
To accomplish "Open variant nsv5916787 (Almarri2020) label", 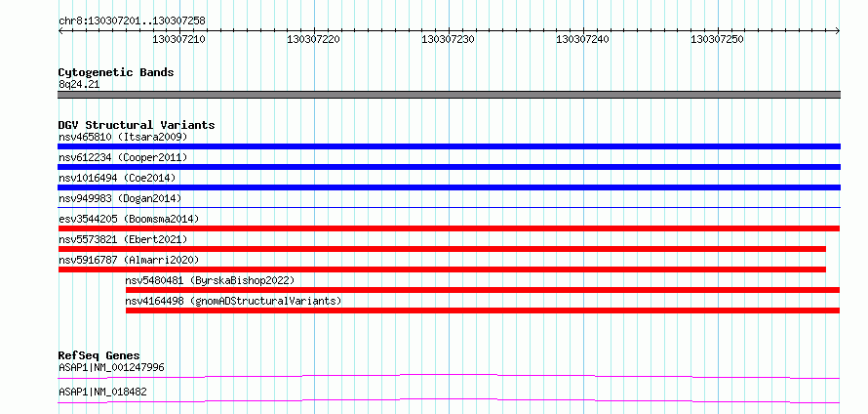I will [x=129, y=260].
